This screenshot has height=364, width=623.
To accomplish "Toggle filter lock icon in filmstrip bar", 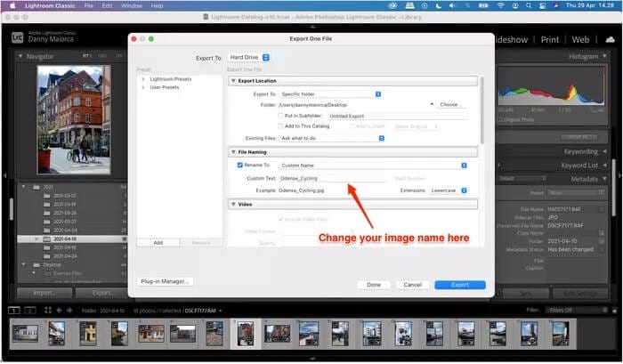I will click(614, 311).
